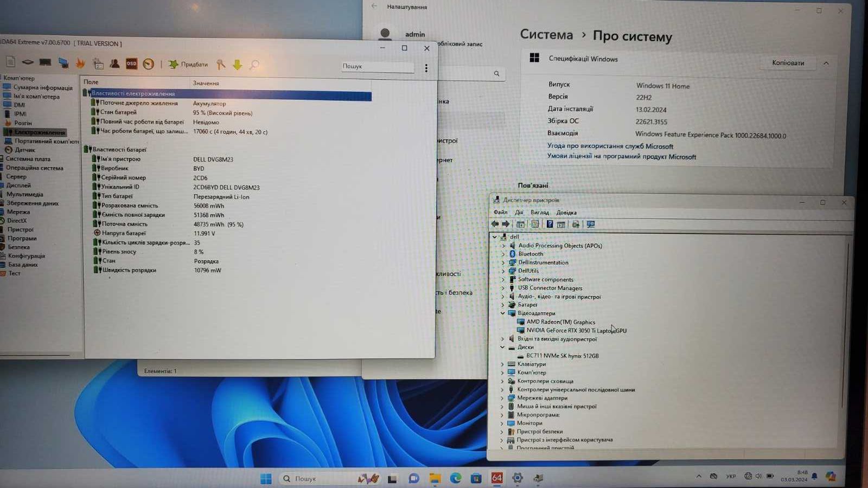Open the OSD panel icon in AIDA64
868x488 pixels.
pyautogui.click(x=131, y=63)
